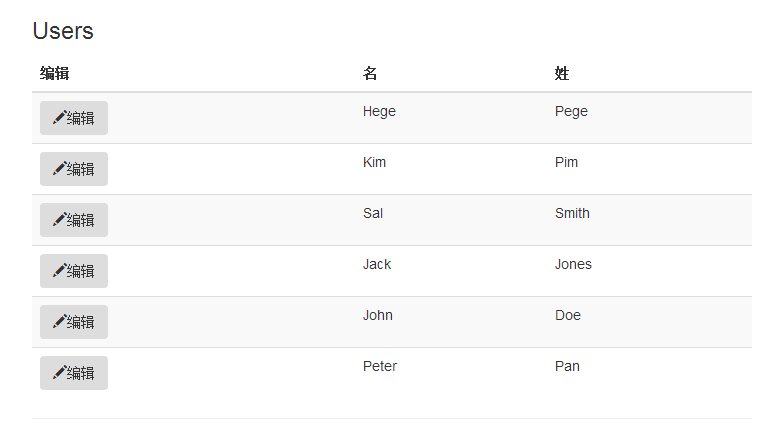Click the pencil icon in Sal's row
784x435 pixels.
[x=59, y=220]
